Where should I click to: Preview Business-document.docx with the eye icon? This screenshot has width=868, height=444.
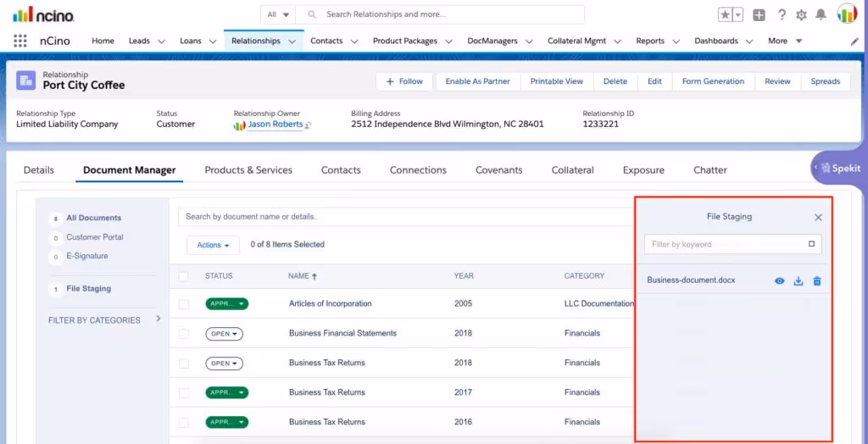pyautogui.click(x=780, y=280)
